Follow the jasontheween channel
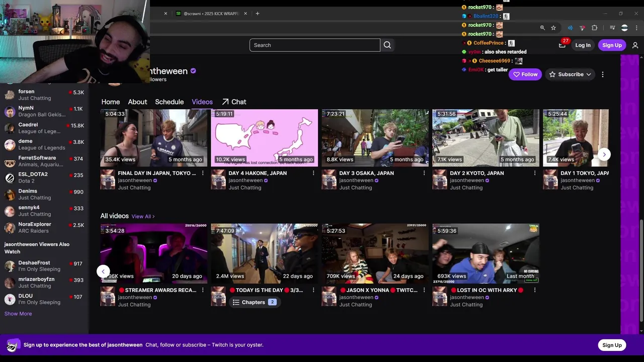 [525, 74]
